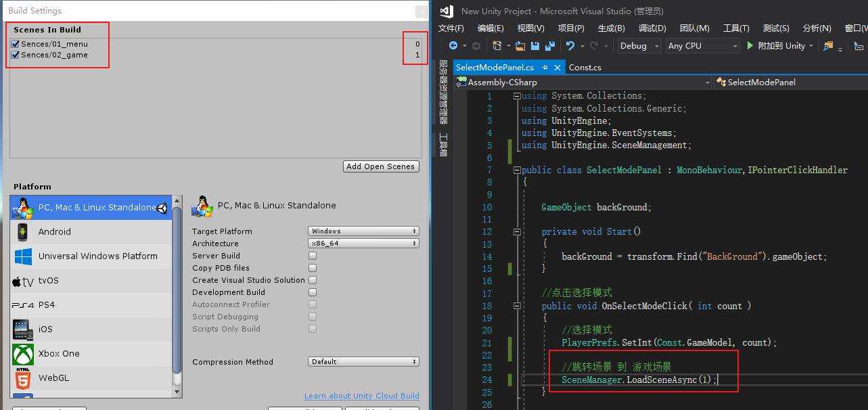Collapse the Start method code block
This screenshot has width=868, height=410.
coord(517,232)
